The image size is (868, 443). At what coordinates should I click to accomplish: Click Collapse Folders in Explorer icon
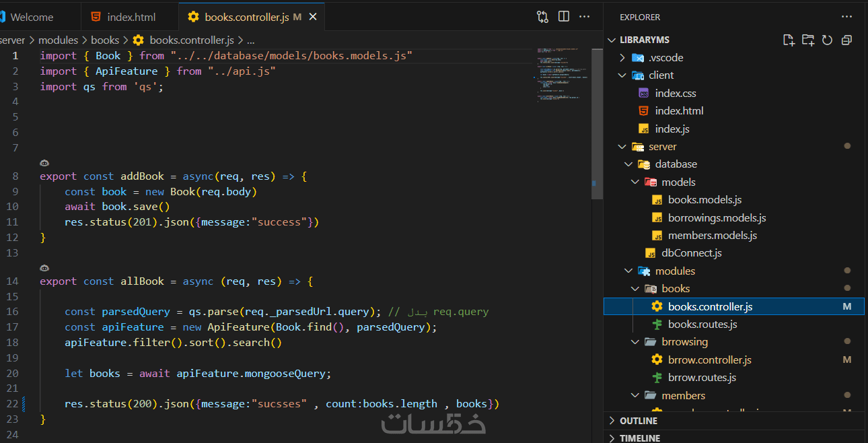click(x=846, y=40)
